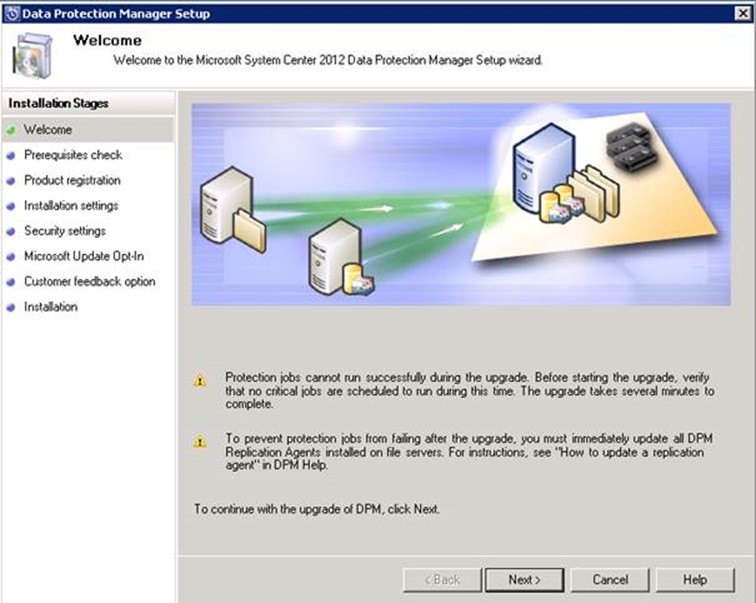Click the 'Protection jobs cannot run successfully' warning text
The height and width of the screenshot is (603, 756).
pos(470,390)
